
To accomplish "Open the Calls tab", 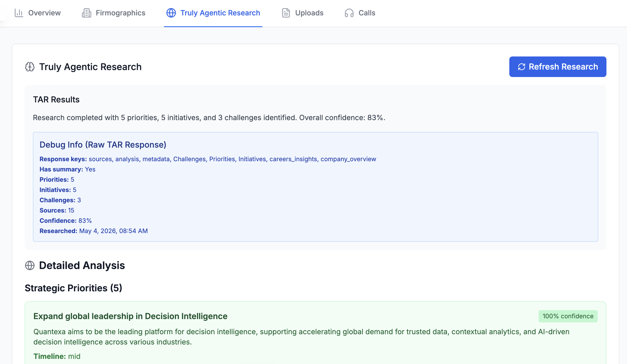I will coord(360,13).
